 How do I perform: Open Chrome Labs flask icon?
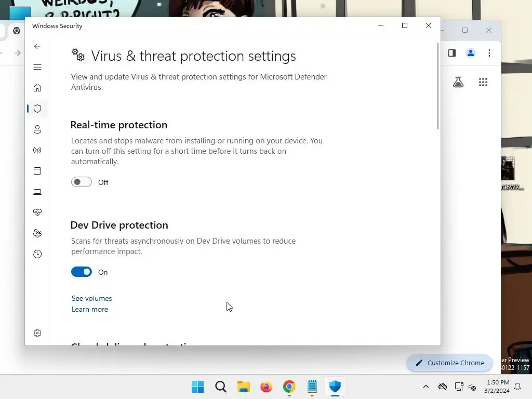point(458,82)
